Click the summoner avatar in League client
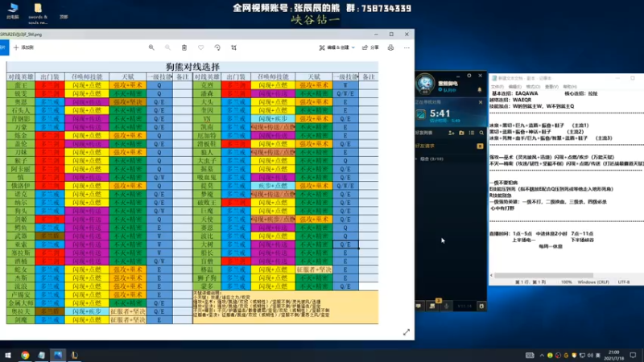 tap(425, 84)
